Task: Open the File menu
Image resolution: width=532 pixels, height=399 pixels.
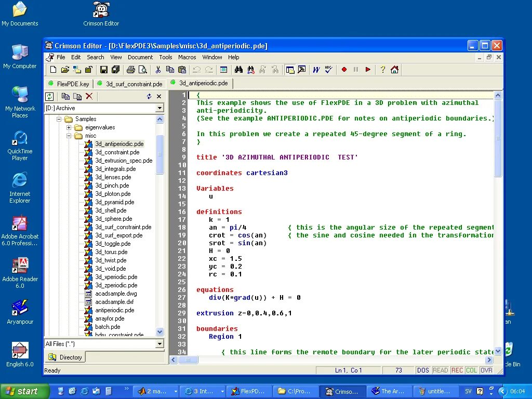Action: 61,57
